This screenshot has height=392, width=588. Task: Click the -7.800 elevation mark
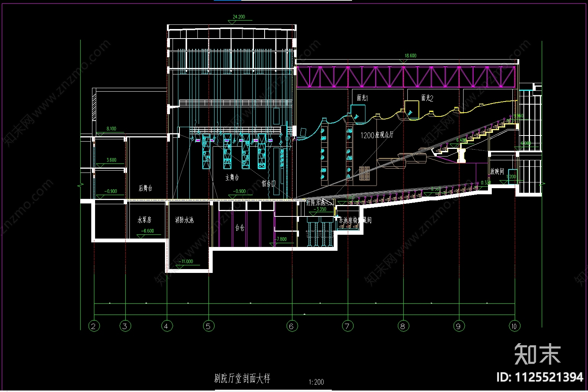281,239
